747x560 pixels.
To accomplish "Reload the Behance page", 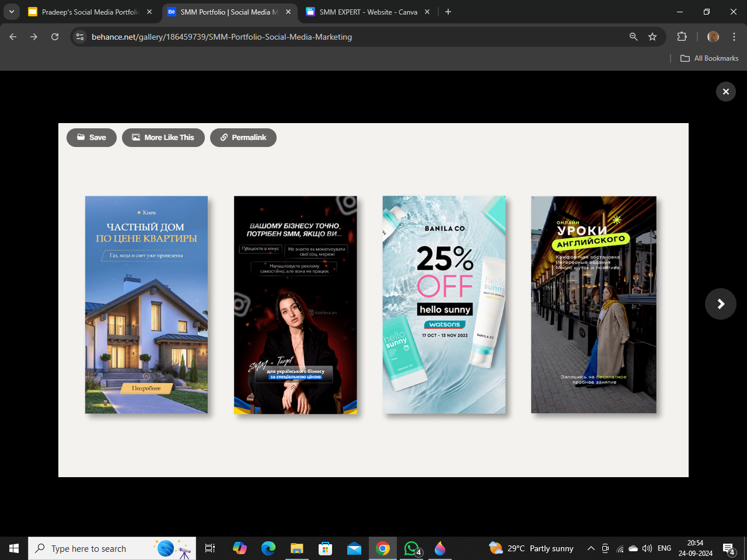I will (x=55, y=37).
